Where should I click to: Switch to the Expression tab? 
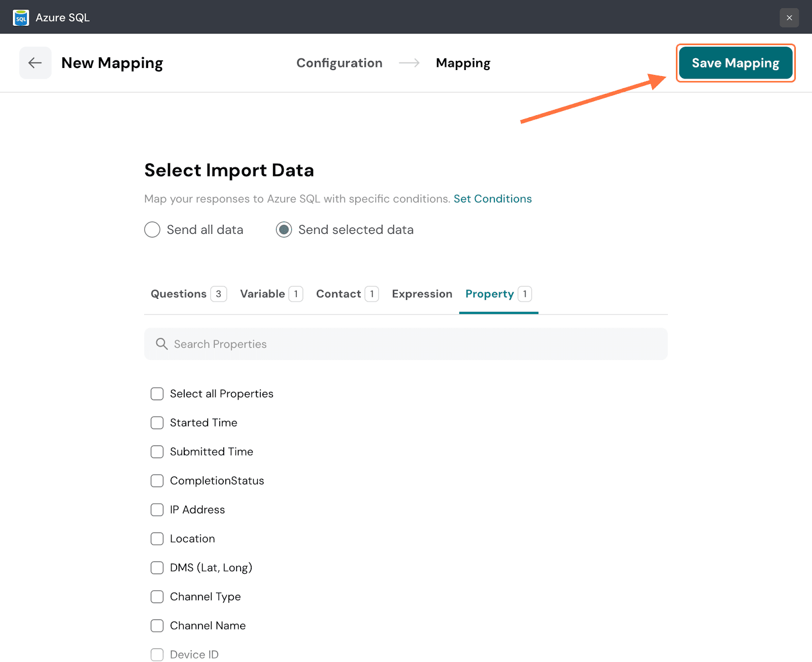click(x=422, y=294)
